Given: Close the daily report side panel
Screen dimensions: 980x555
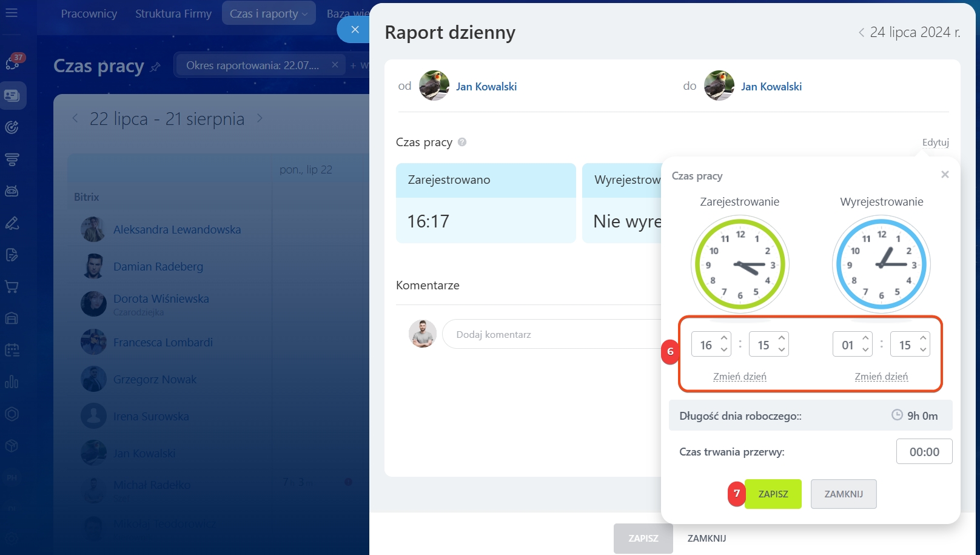Looking at the screenshot, I should [355, 29].
